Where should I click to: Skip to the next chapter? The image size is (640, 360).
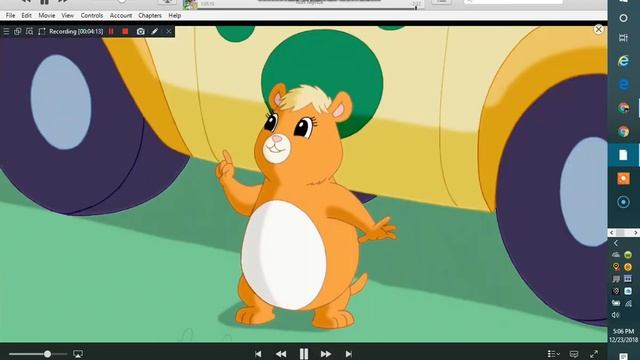[x=349, y=354]
